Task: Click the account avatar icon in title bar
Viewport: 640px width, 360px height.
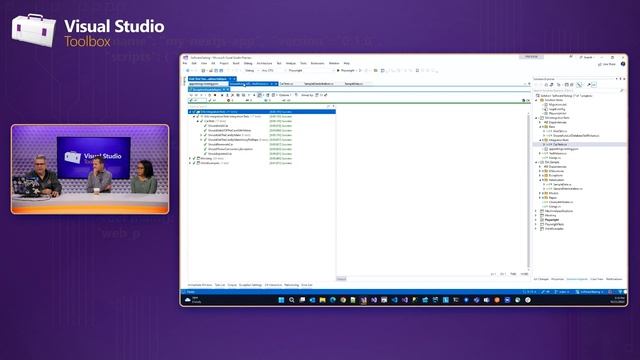Action: [623, 64]
